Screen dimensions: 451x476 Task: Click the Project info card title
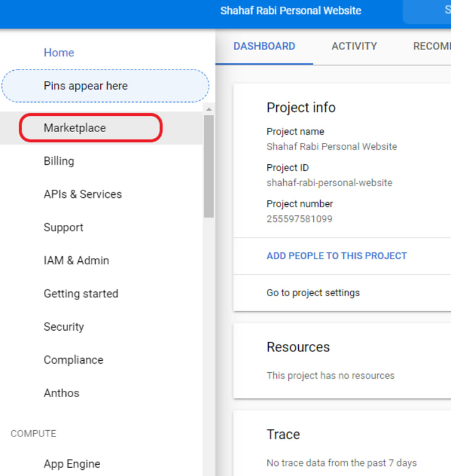(301, 107)
